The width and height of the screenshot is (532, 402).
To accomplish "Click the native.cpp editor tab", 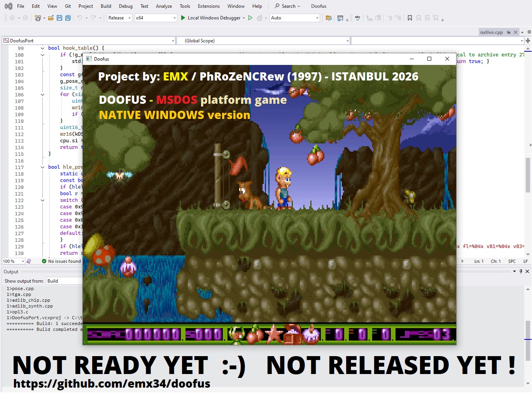I will click(x=492, y=32).
